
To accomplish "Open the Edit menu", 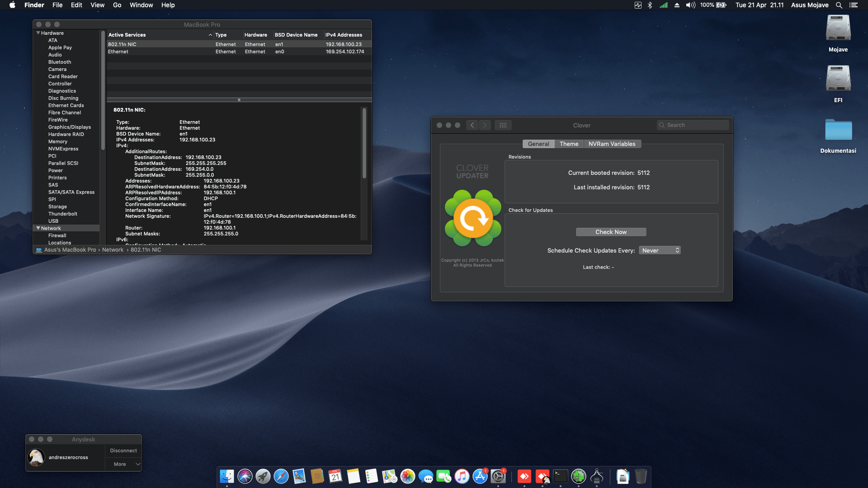I will coord(76,5).
